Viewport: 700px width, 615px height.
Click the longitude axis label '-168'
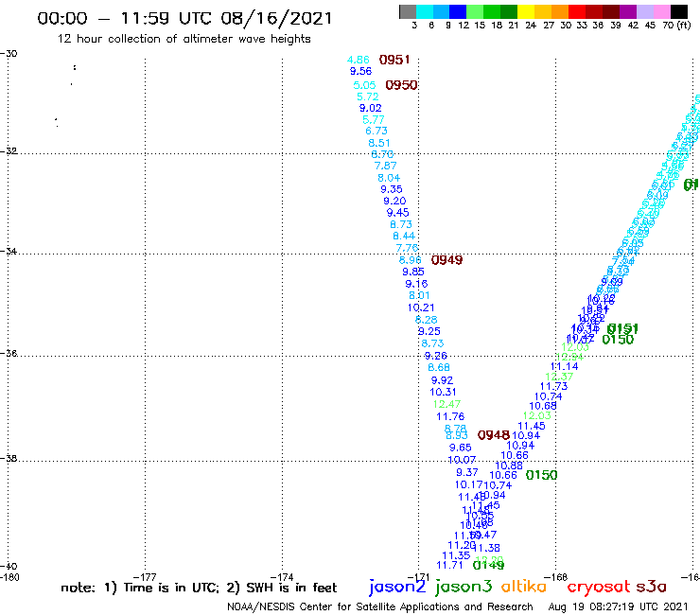tap(556, 577)
